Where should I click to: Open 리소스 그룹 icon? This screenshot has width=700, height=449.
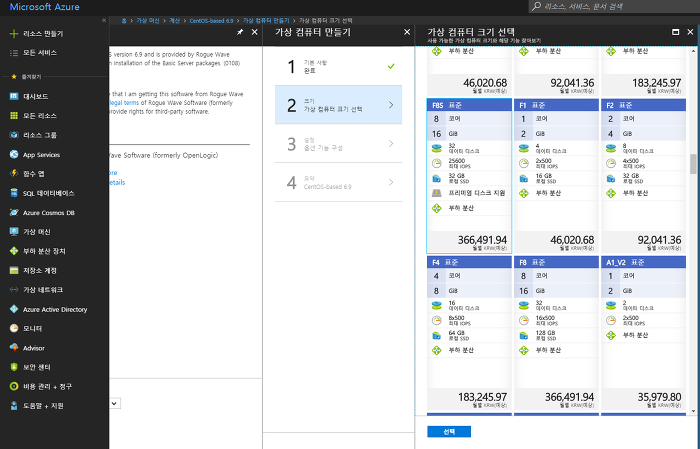coord(14,135)
